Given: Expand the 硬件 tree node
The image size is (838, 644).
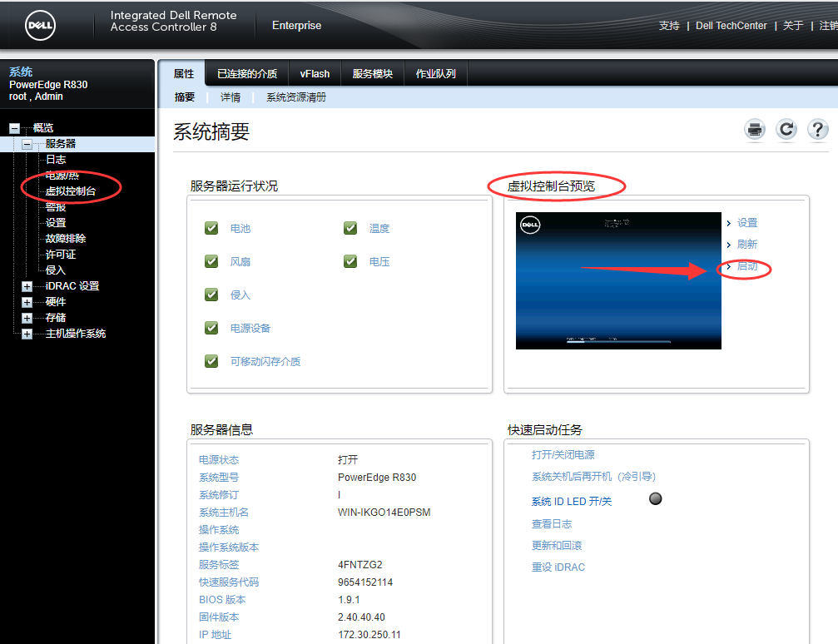Looking at the screenshot, I should 27,303.
